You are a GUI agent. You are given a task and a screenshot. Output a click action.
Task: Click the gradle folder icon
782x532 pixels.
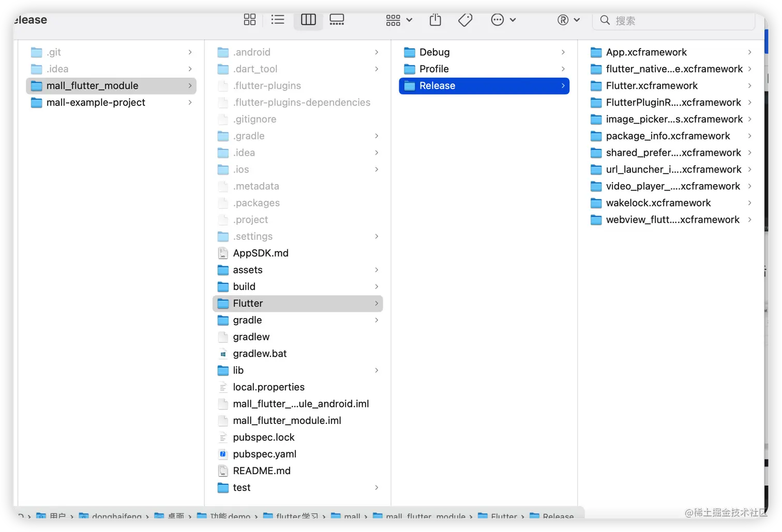tap(223, 320)
